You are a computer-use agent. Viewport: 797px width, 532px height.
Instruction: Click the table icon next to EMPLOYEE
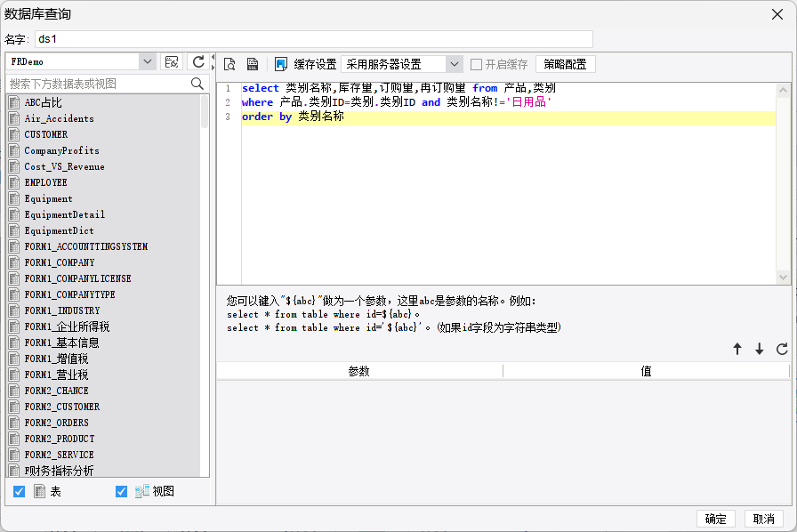click(14, 182)
